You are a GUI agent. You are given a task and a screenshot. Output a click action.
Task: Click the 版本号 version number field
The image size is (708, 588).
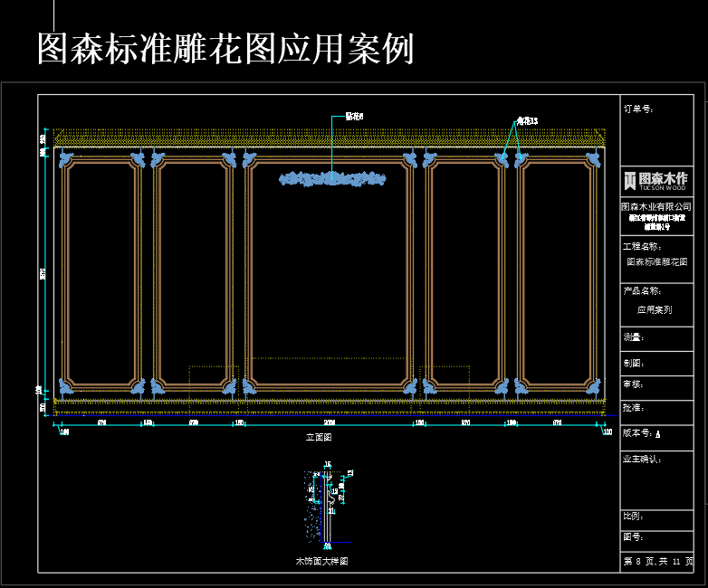pos(642,433)
